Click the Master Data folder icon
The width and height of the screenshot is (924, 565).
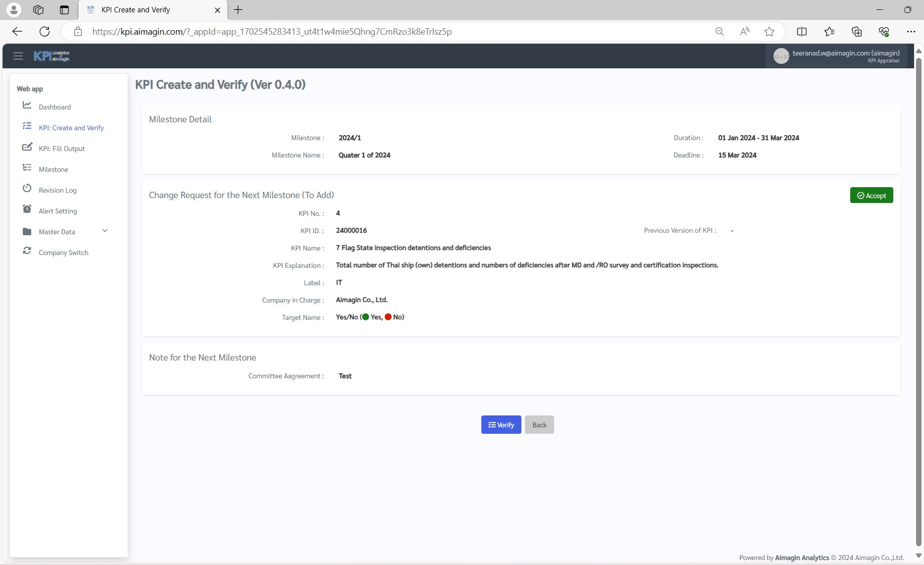[x=27, y=231]
